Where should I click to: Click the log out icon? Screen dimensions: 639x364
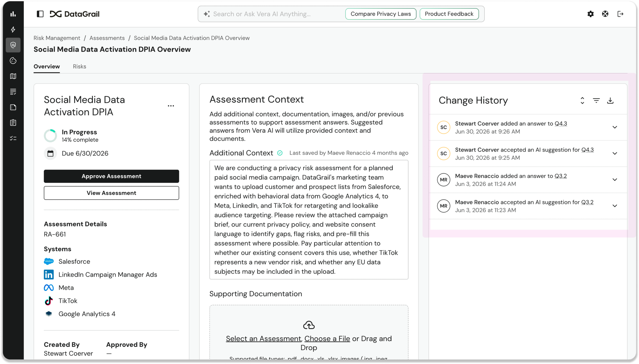[x=620, y=14]
